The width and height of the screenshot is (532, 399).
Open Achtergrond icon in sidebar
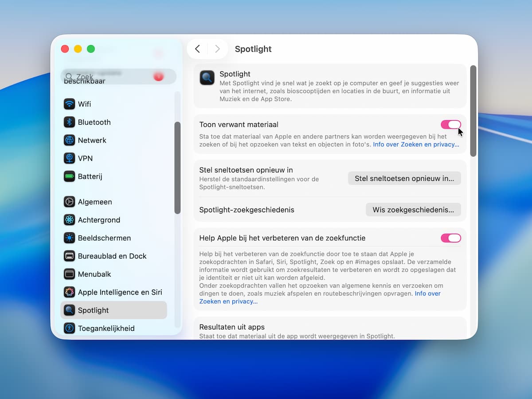coord(69,220)
